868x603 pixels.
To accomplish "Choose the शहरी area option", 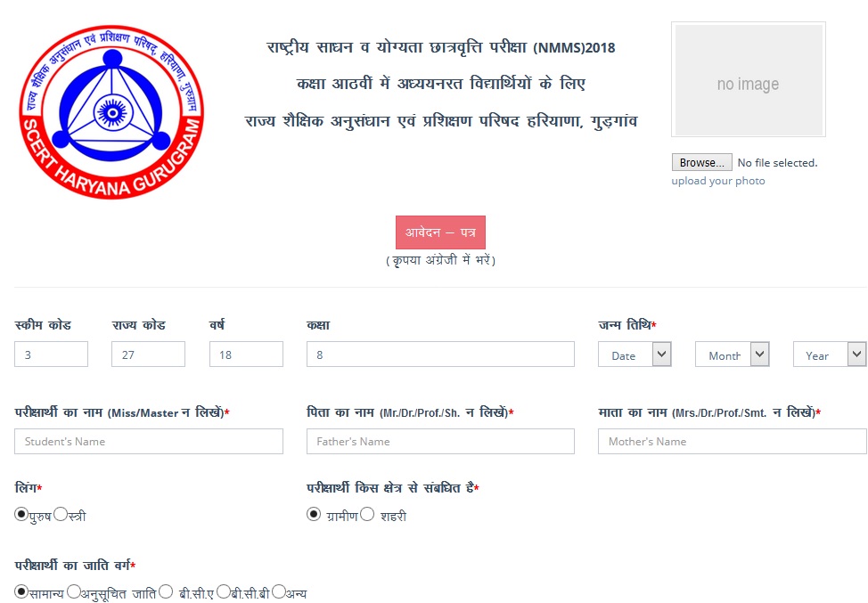I will 367,515.
